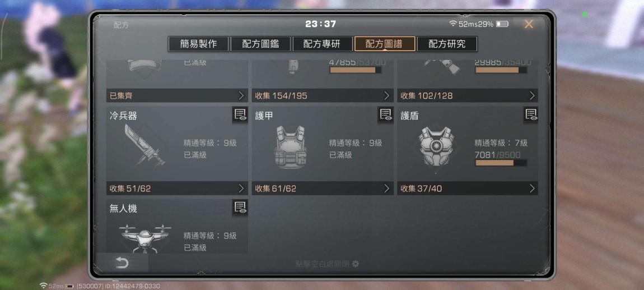Open the 已集齊 collection row
The height and width of the screenshot is (290, 644).
pos(177,95)
